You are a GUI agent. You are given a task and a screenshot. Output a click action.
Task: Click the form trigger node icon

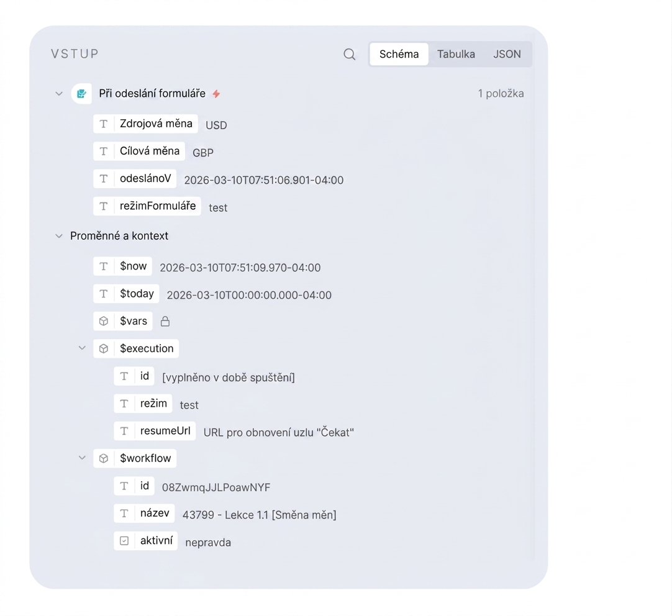click(x=81, y=94)
